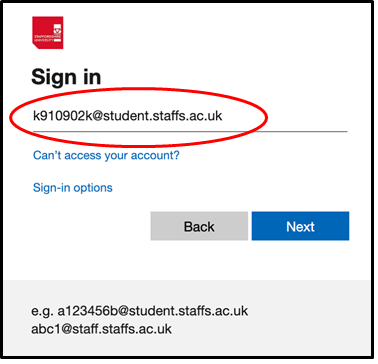Open Sign-in options link
This screenshot has height=364, width=378.
[73, 190]
